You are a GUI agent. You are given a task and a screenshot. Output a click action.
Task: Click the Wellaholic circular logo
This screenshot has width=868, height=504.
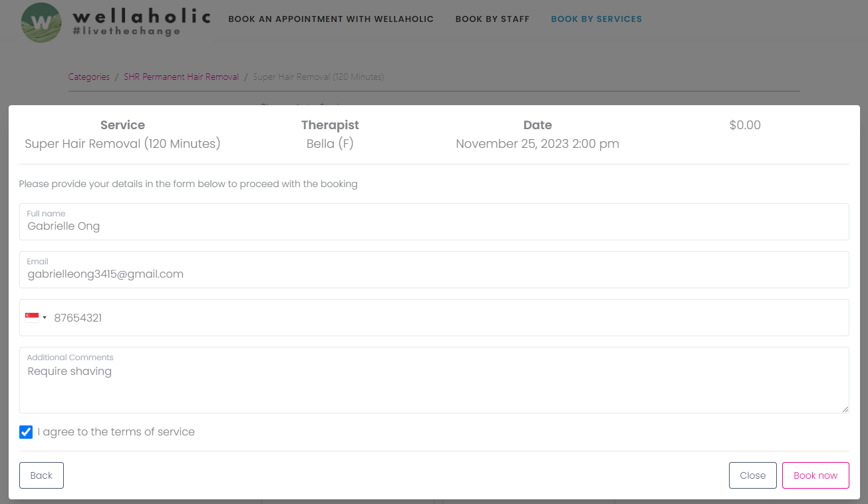(41, 23)
